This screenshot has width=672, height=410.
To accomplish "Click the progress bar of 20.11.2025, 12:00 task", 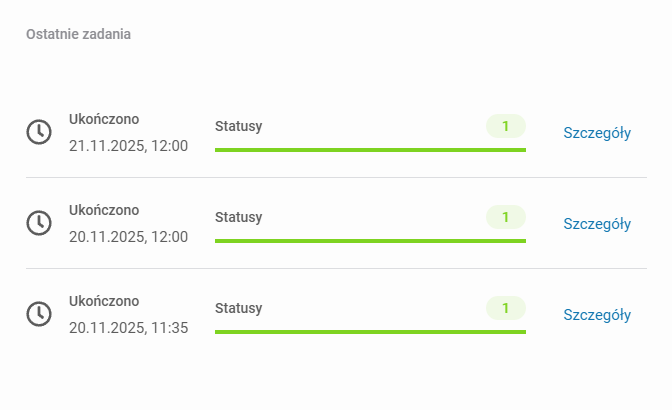I will point(370,241).
